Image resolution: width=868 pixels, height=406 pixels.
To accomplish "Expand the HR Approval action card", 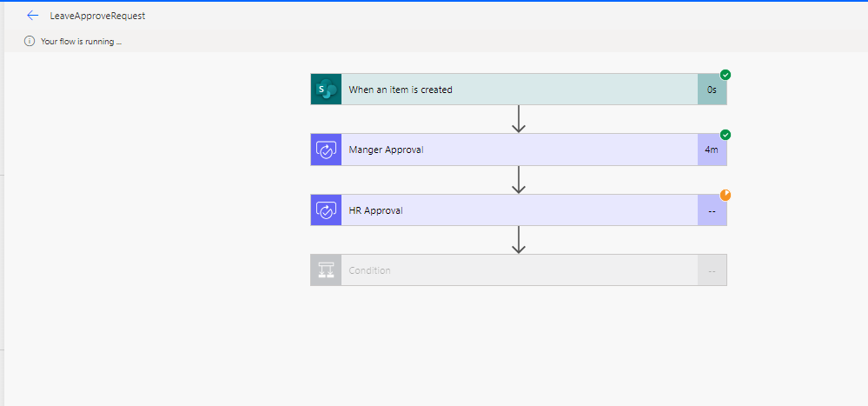I will point(519,210).
